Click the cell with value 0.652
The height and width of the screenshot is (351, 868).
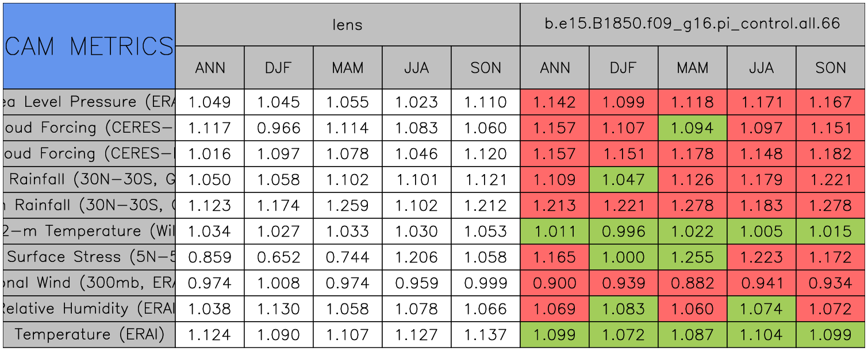point(279,257)
